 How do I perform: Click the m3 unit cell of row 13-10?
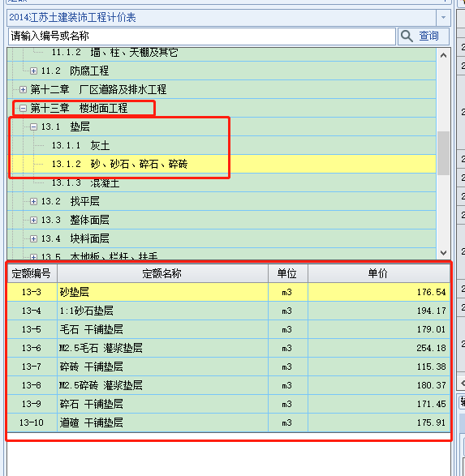click(x=287, y=422)
